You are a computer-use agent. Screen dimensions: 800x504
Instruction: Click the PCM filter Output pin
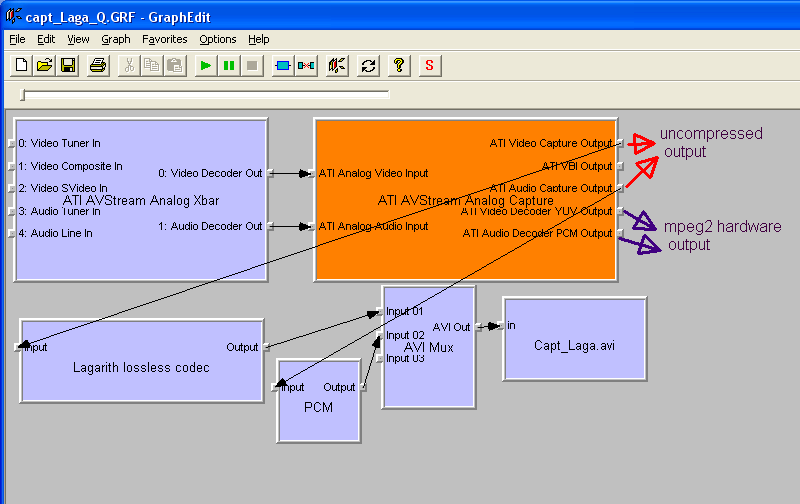click(x=363, y=387)
